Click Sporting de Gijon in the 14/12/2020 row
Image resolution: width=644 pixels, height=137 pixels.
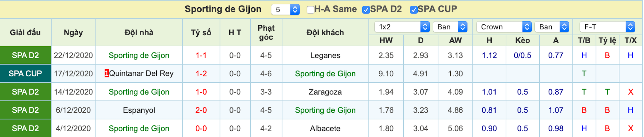(139, 92)
